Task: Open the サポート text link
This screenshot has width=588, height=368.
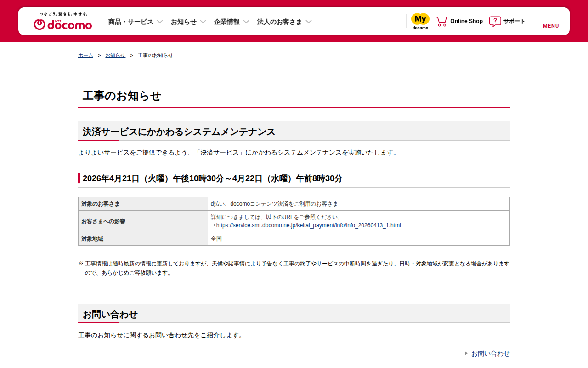Action: pos(514,21)
